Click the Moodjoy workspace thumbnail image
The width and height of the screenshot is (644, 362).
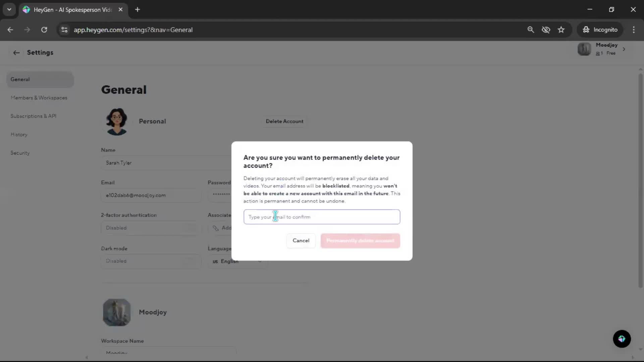click(x=117, y=312)
